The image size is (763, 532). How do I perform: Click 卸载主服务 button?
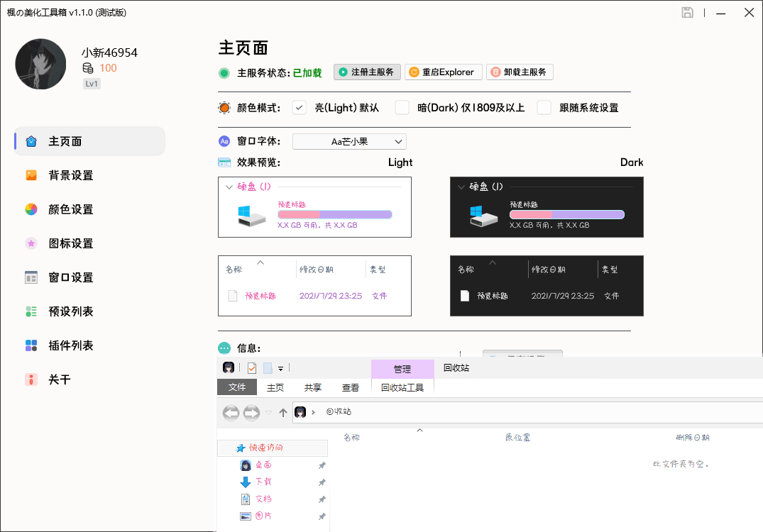click(520, 72)
